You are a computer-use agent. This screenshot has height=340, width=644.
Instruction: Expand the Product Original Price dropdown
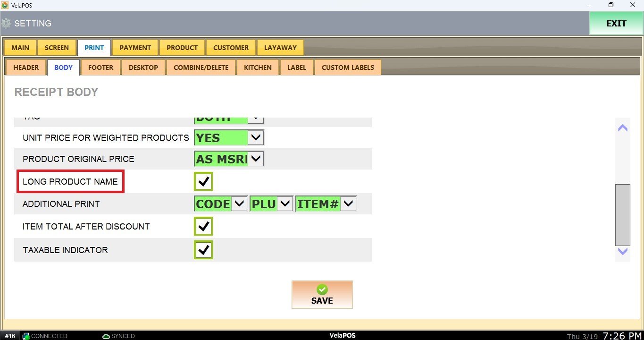coord(255,159)
